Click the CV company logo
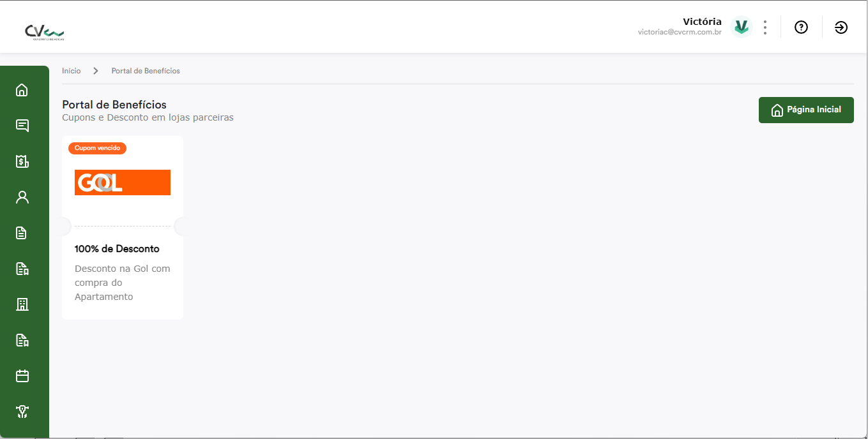This screenshot has width=868, height=439. [x=44, y=32]
